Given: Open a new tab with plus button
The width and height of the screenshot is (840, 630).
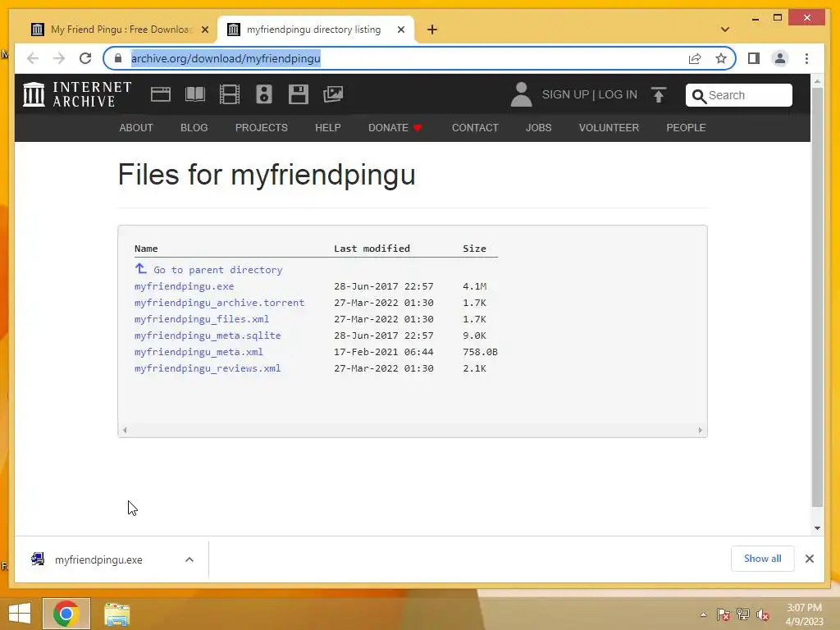Looking at the screenshot, I should (432, 30).
